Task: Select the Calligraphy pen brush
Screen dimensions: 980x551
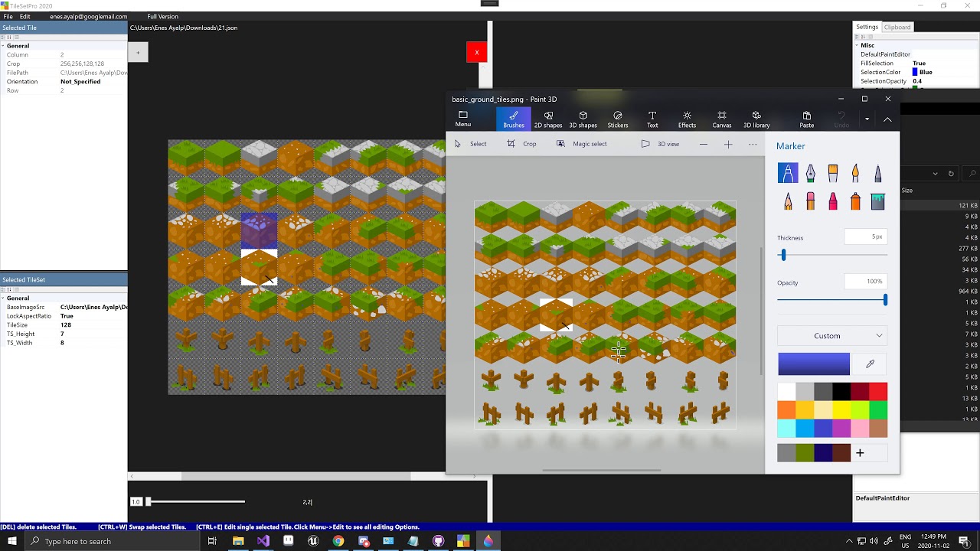Action: 810,173
